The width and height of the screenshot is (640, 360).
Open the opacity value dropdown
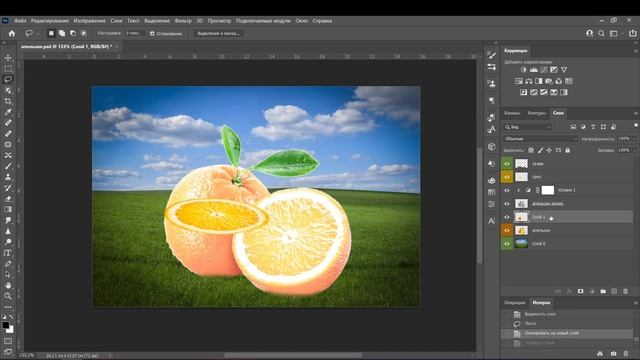634,139
